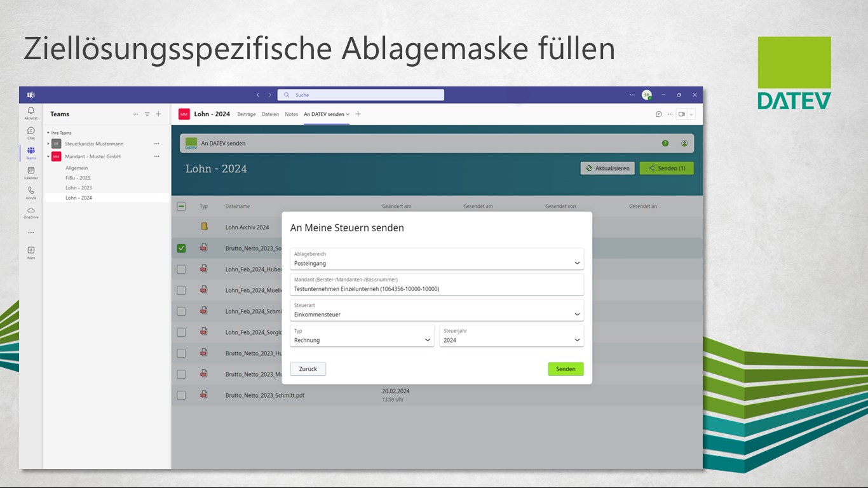This screenshot has height=488, width=868.
Task: Click the Senden (1) button
Action: point(667,168)
